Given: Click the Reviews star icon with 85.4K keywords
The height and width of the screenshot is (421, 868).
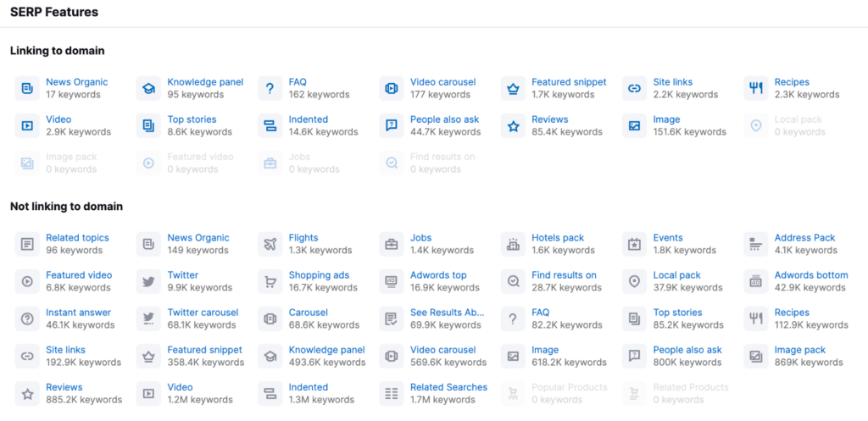Looking at the screenshot, I should 513,125.
